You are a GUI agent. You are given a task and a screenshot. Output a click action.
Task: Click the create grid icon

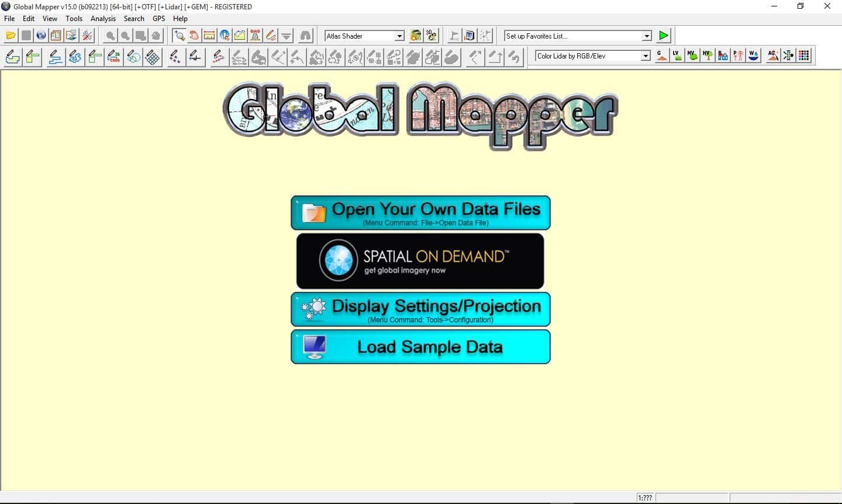153,57
